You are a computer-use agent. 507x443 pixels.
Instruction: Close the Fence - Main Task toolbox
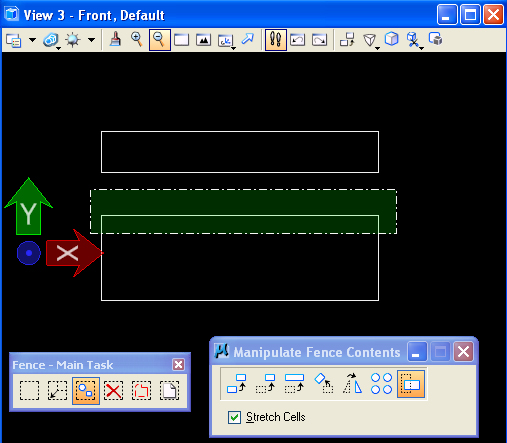[178, 364]
